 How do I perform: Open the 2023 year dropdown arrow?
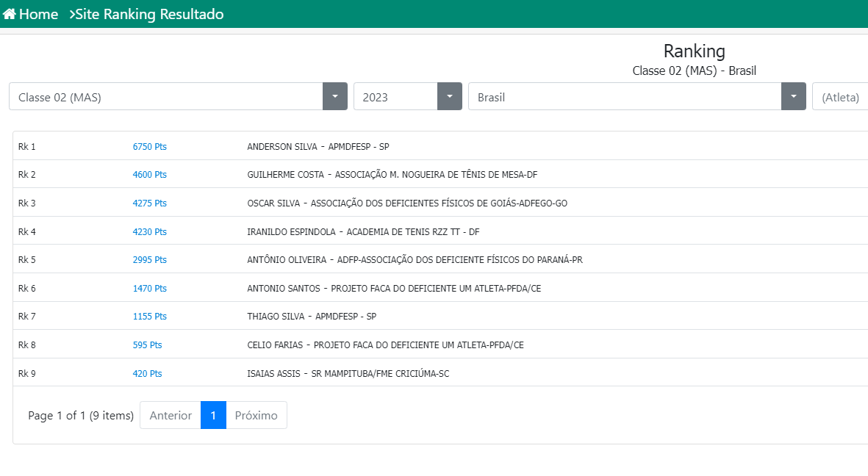(x=450, y=97)
